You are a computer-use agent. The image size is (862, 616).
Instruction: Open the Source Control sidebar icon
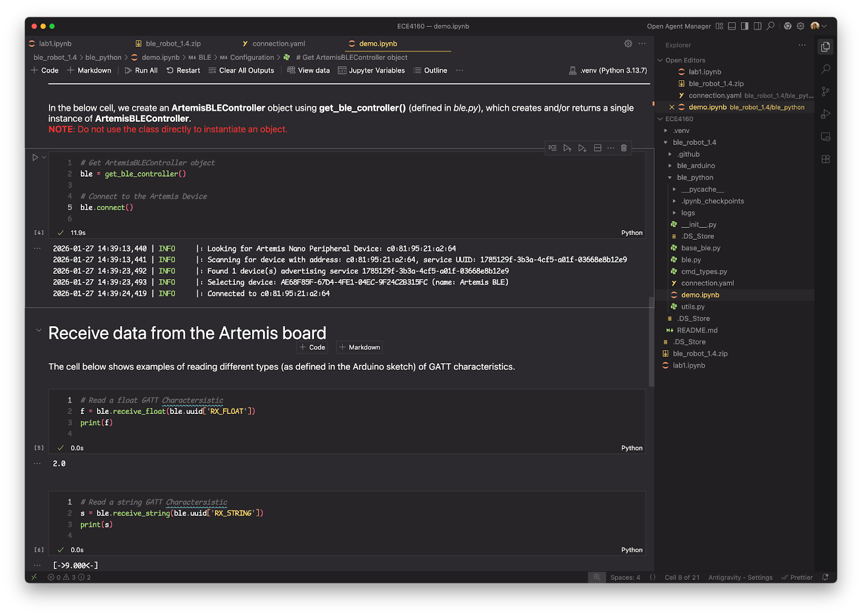[826, 92]
